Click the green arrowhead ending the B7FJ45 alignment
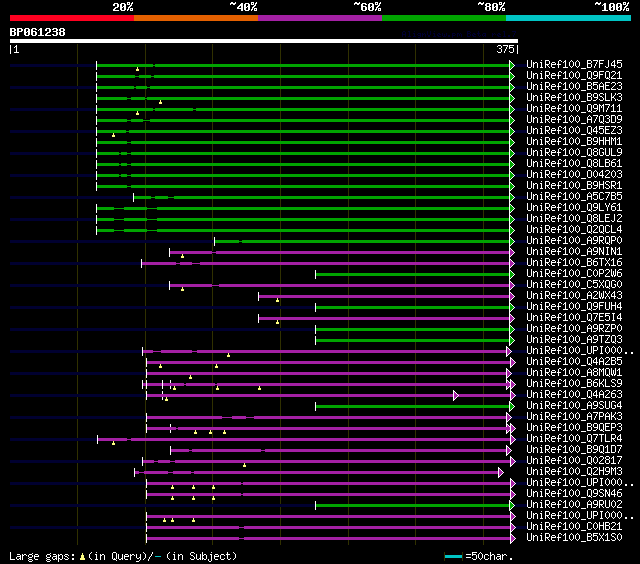This screenshot has width=640, height=564. pos(512,65)
